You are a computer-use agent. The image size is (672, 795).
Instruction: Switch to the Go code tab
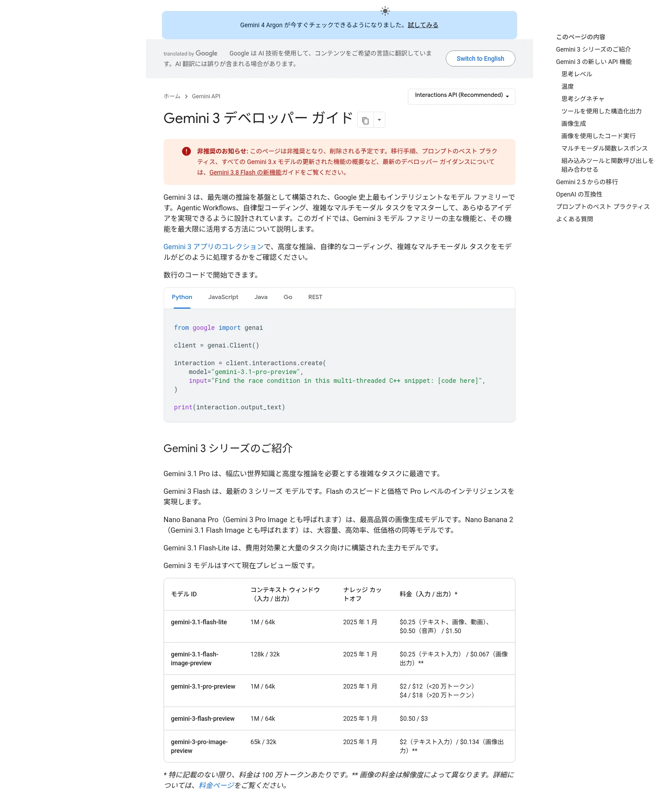tap(288, 297)
